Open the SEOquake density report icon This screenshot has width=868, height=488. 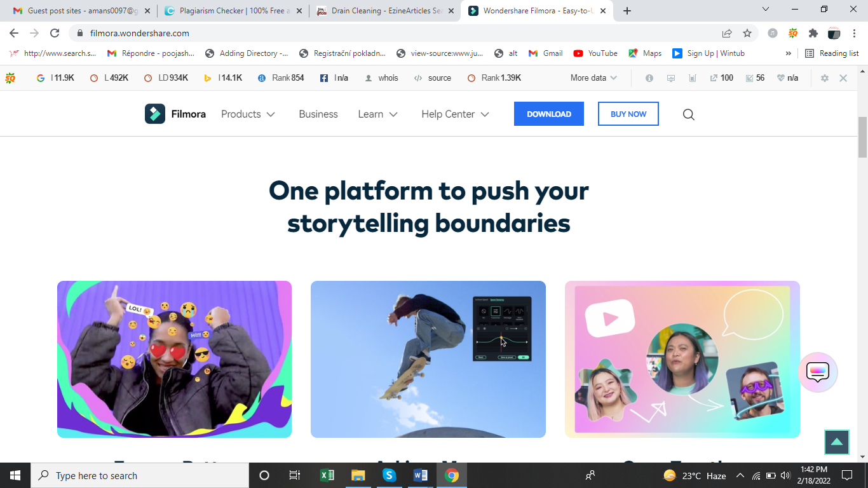(693, 78)
